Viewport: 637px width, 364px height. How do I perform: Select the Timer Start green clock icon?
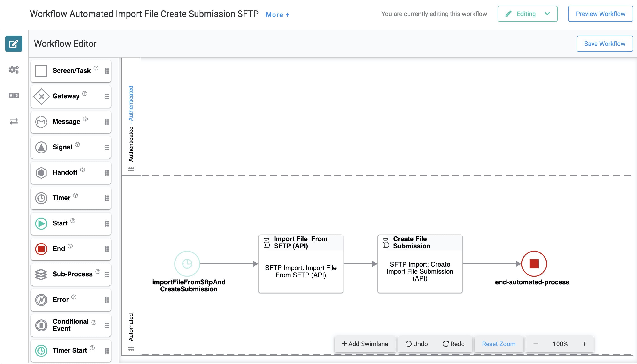41,351
